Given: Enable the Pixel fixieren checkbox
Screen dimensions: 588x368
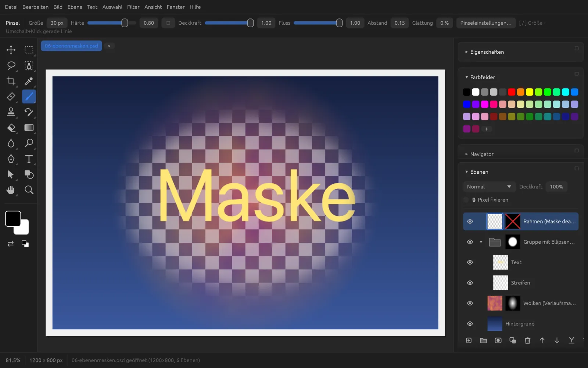Looking at the screenshot, I should 466,200.
